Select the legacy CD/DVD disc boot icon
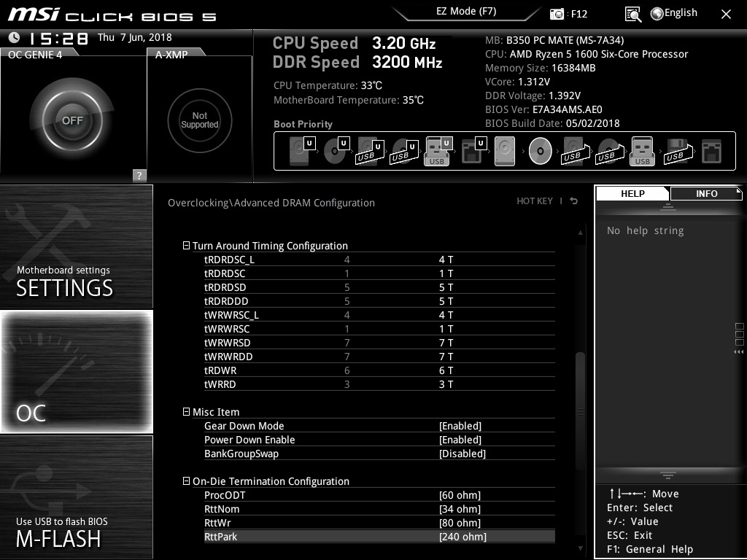 541,151
